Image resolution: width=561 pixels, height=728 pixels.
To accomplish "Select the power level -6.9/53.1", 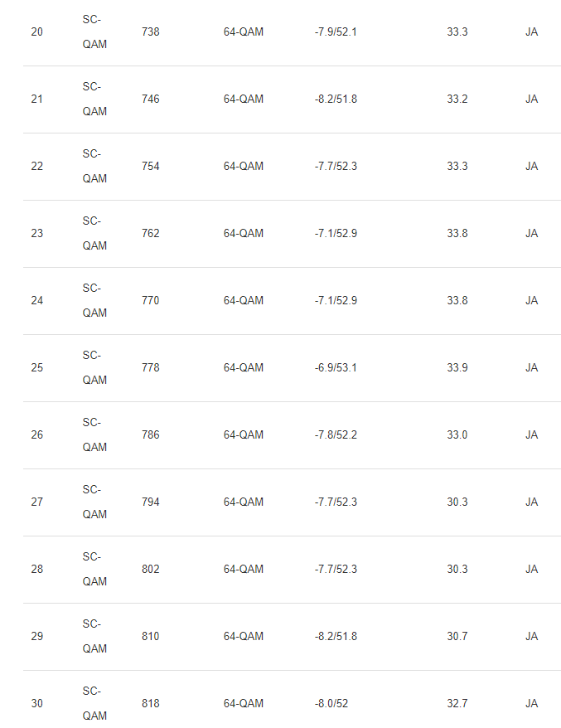I will tap(336, 368).
